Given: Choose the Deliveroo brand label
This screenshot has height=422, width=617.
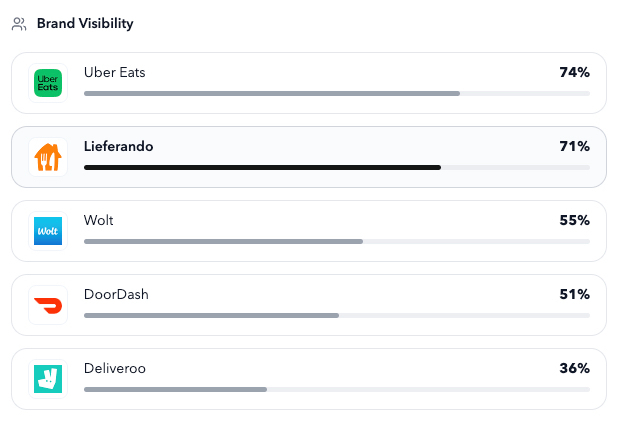Looking at the screenshot, I should click(x=115, y=368).
